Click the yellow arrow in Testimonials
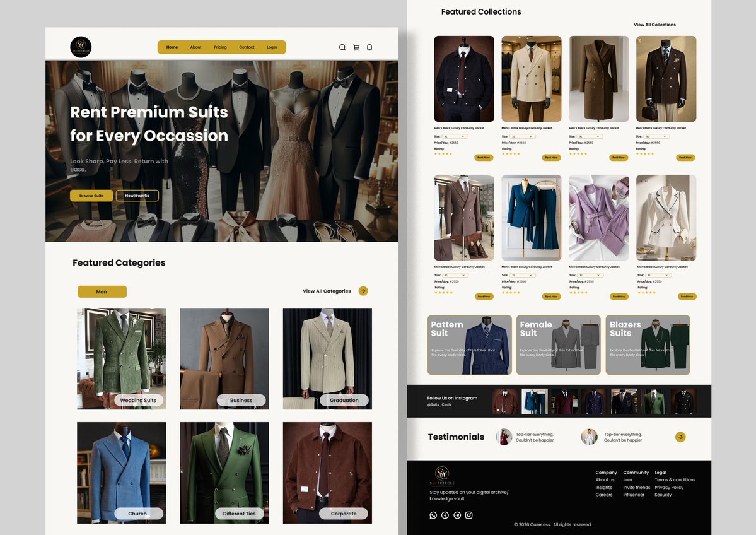756x535 pixels. (x=680, y=437)
